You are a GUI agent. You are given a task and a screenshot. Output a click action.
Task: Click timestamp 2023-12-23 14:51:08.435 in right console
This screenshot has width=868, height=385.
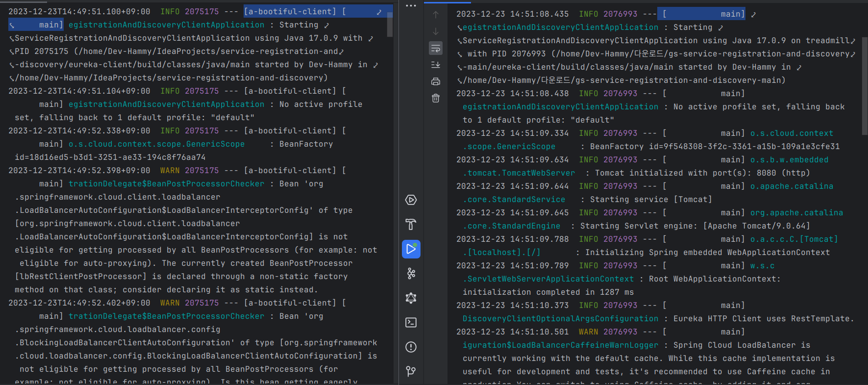(513, 14)
